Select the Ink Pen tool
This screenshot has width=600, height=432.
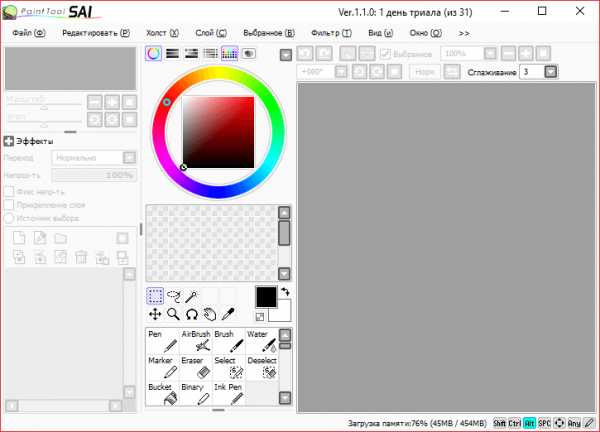229,393
